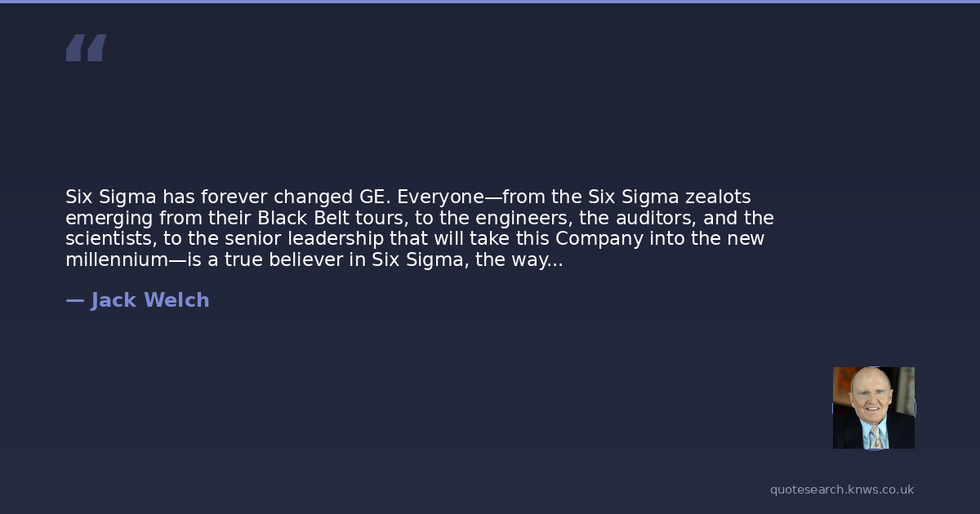Select the first quote line starting "Six Sigma has"

click(x=408, y=197)
